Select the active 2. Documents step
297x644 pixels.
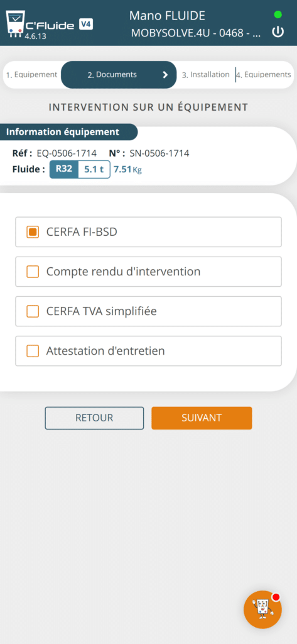(119, 75)
